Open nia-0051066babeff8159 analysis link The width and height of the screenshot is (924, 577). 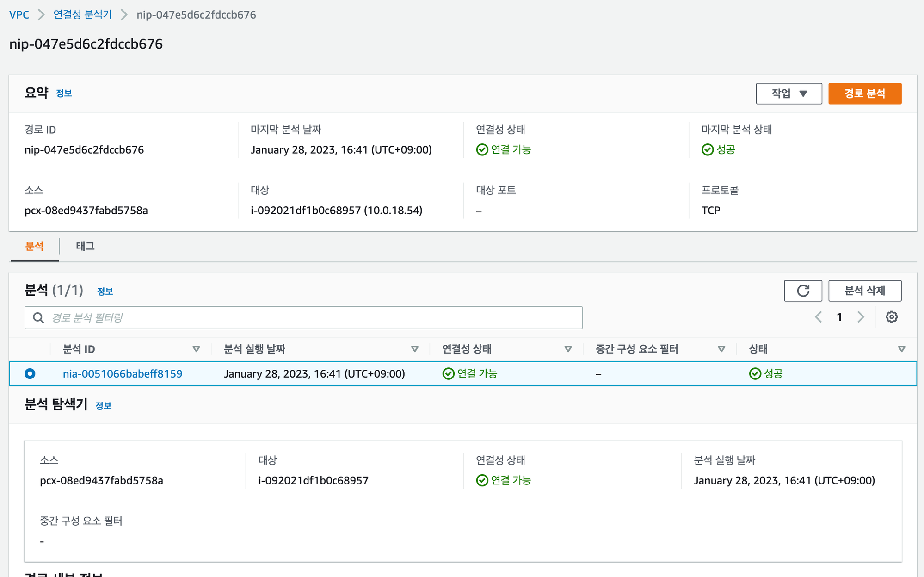[x=123, y=373]
